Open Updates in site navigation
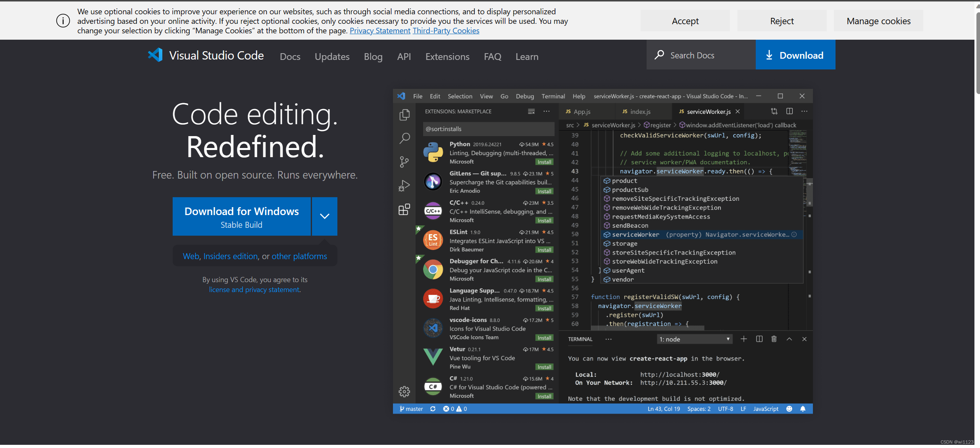Viewport: 980px width, 448px height. coord(332,57)
